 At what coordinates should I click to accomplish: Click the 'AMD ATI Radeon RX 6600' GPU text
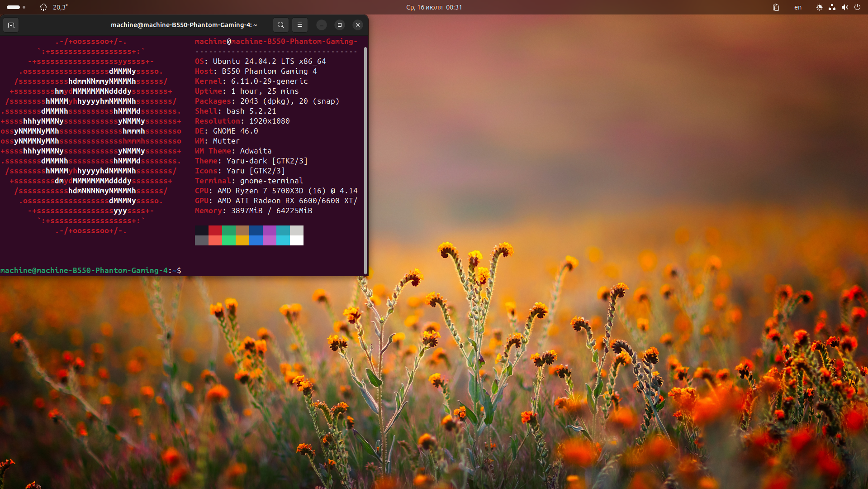pos(267,201)
